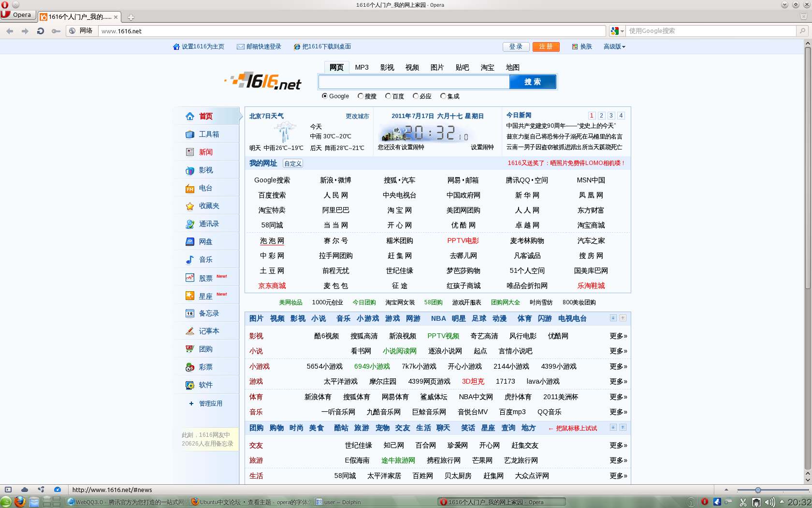Expand 更多» in the 小游戏 row
Image resolution: width=812 pixels, height=508 pixels.
(x=618, y=366)
